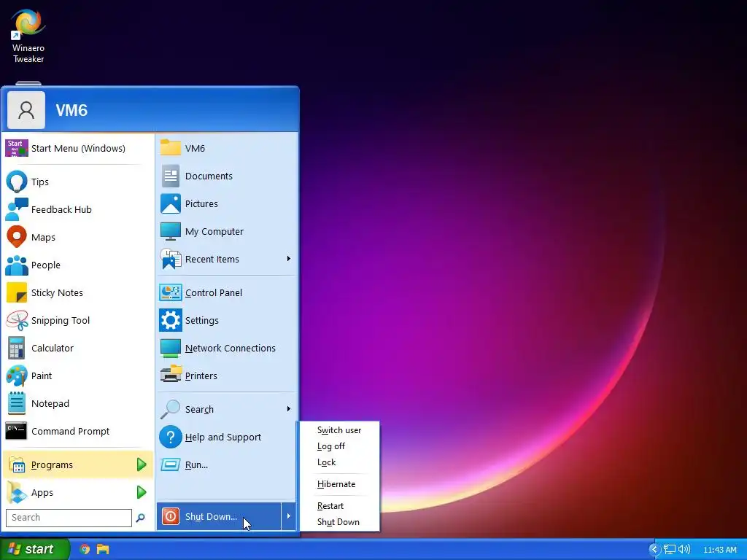The width and height of the screenshot is (747, 560).
Task: Select Log off in the power menu
Action: [331, 446]
